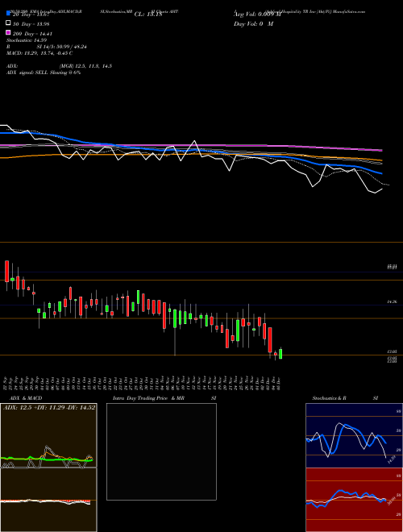Click the '(MGR) 12.5, 11.3, 14.5' ADX values
403x532 pixels.
(x=85, y=66)
